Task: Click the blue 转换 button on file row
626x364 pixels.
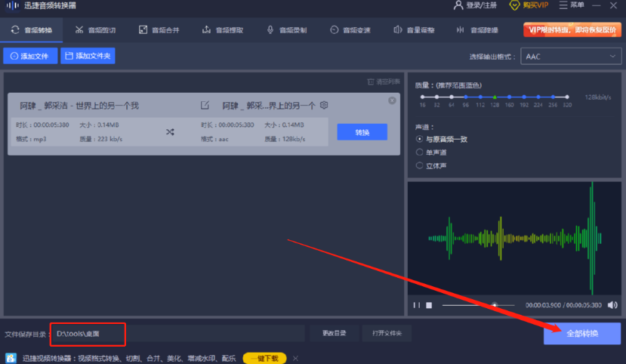Action: click(362, 132)
